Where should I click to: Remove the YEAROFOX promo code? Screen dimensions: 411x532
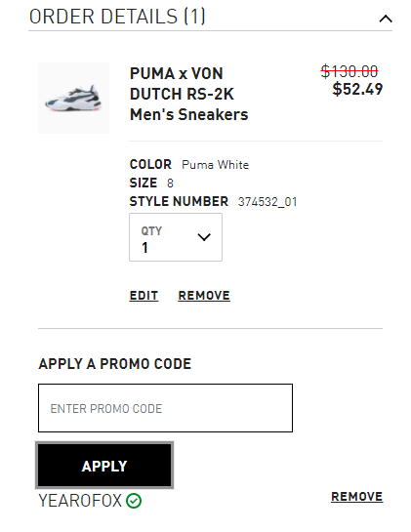coord(356,497)
